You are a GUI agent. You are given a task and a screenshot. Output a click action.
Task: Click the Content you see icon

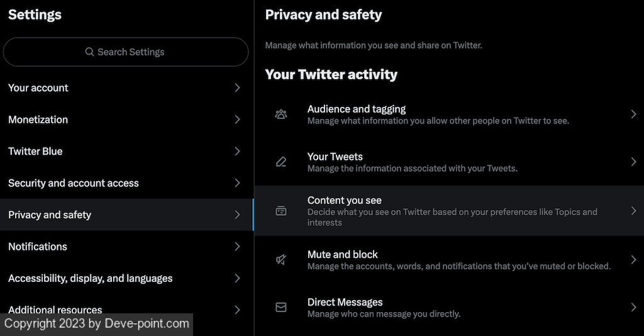pos(281,211)
